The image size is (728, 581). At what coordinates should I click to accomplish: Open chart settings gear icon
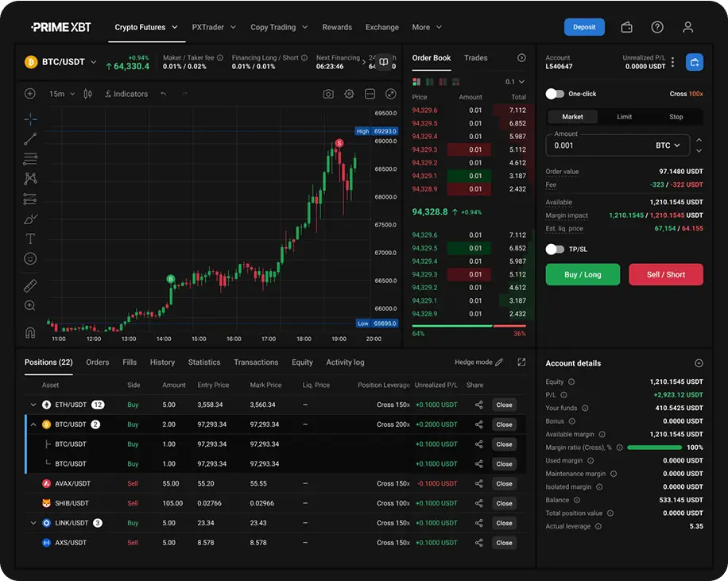tap(349, 95)
